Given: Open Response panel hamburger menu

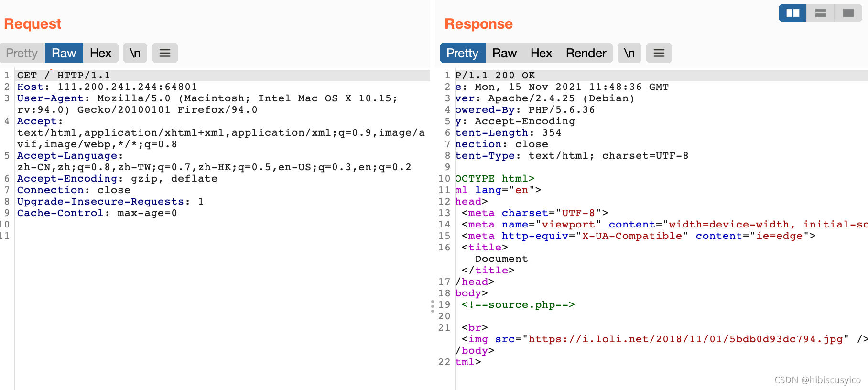Looking at the screenshot, I should (x=659, y=53).
